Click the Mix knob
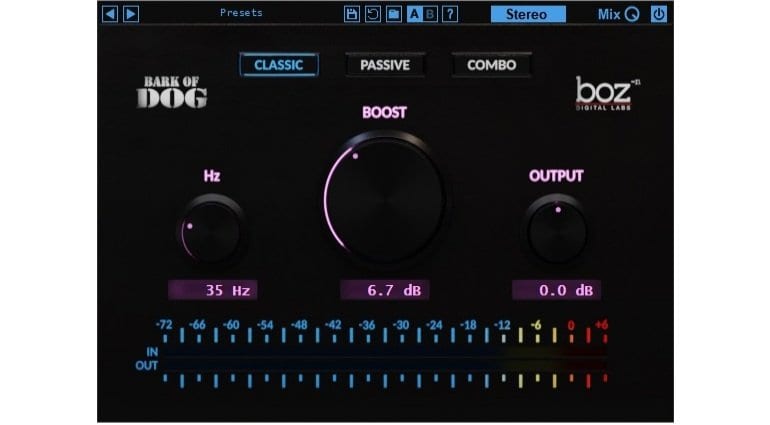 [x=632, y=15]
